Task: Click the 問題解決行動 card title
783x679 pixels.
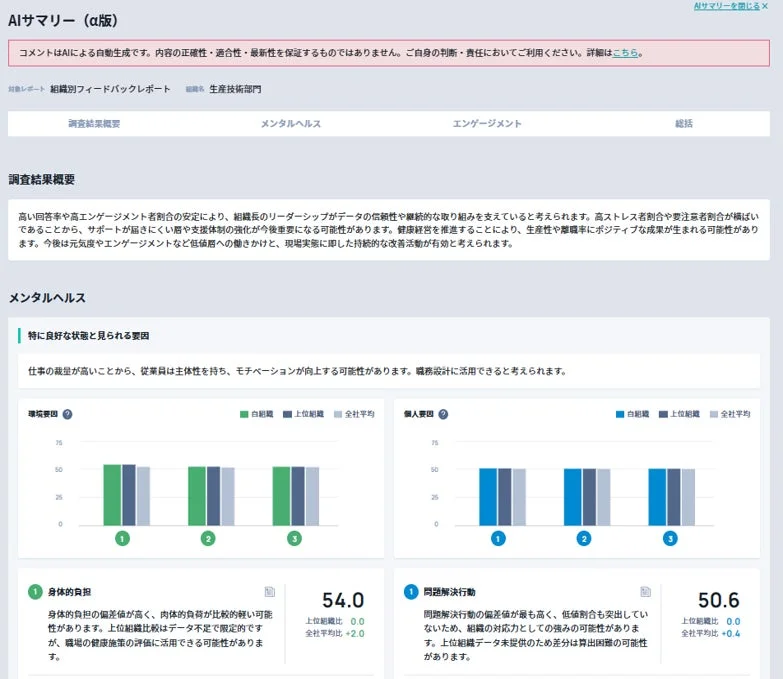Action: pos(449,592)
